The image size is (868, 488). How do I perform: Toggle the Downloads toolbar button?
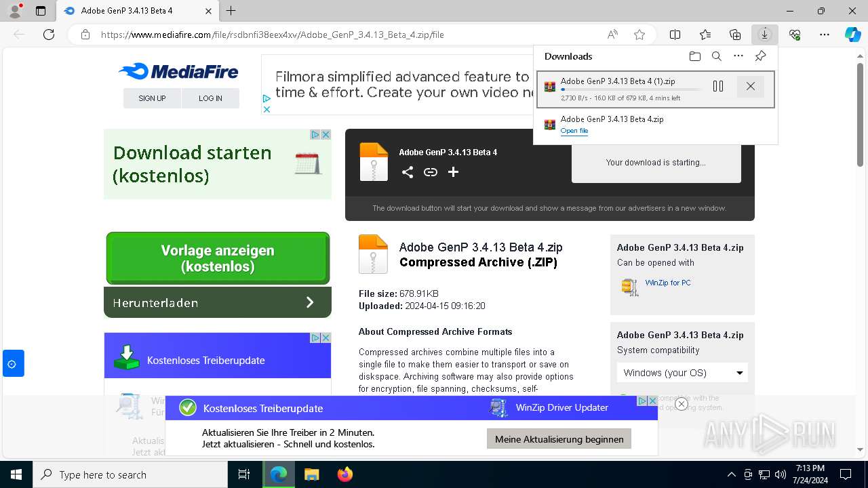point(765,35)
